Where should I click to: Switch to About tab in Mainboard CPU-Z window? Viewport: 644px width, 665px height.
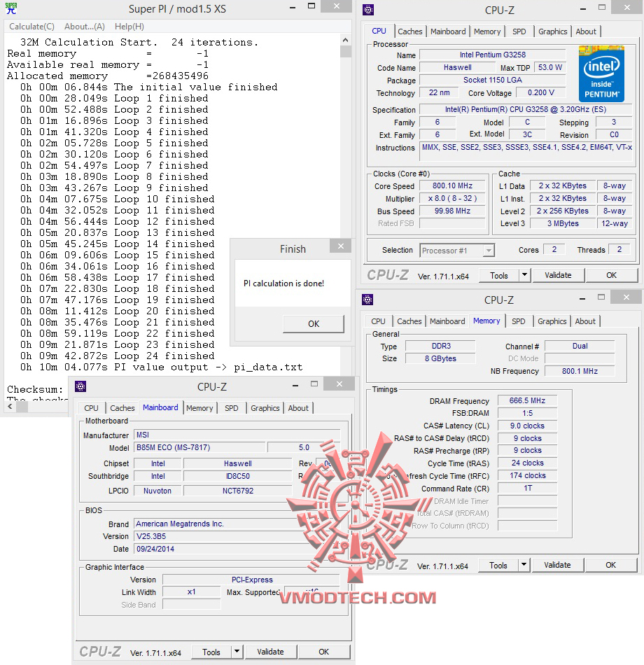pos(298,408)
